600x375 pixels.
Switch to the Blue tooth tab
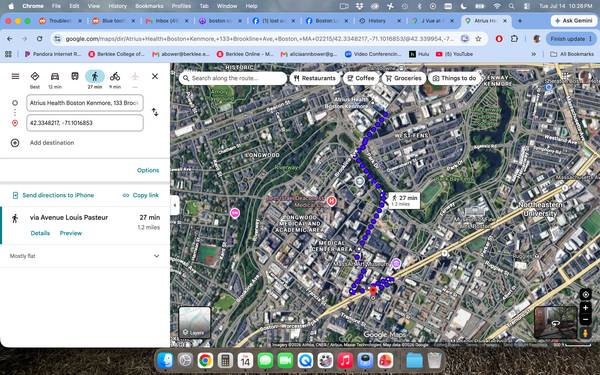click(113, 21)
